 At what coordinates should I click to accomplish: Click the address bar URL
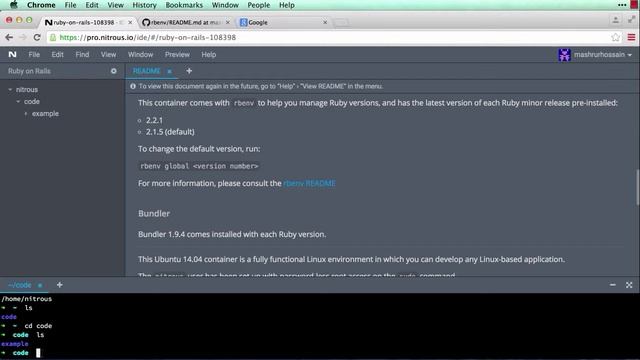(147, 38)
